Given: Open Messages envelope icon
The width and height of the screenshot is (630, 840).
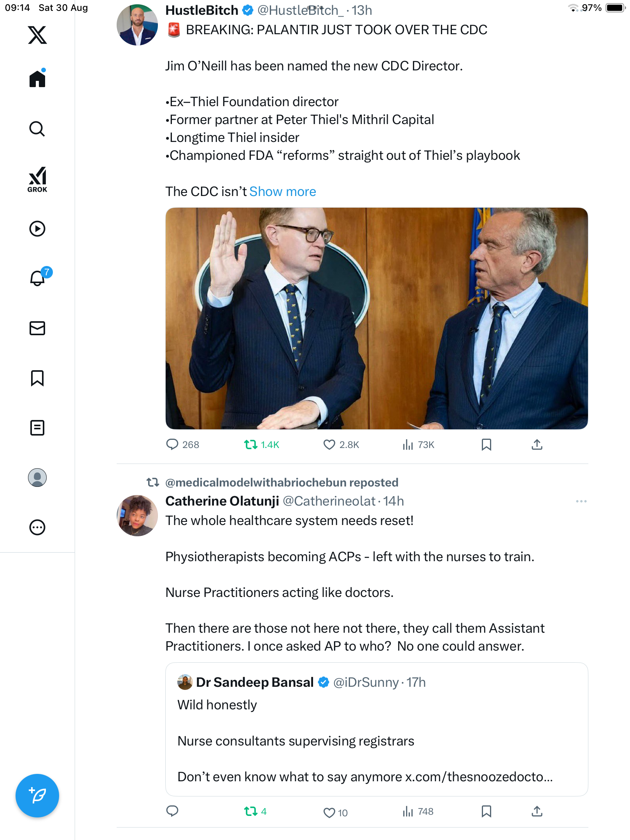Looking at the screenshot, I should point(37,328).
